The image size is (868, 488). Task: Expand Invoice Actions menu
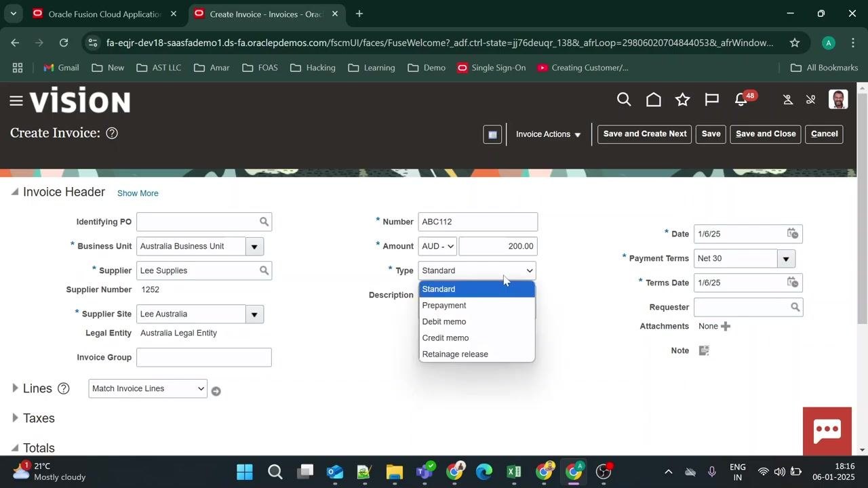(x=548, y=134)
